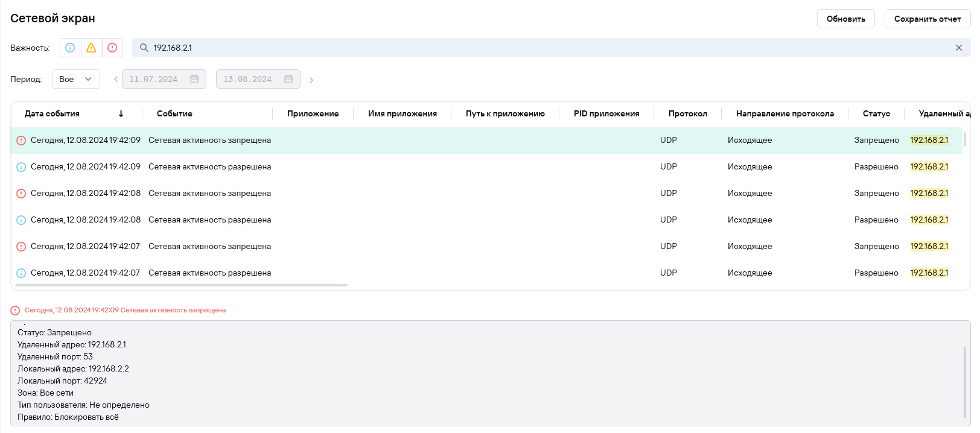Click the search magnifier icon
Image resolution: width=980 pixels, height=433 pixels.
144,48
